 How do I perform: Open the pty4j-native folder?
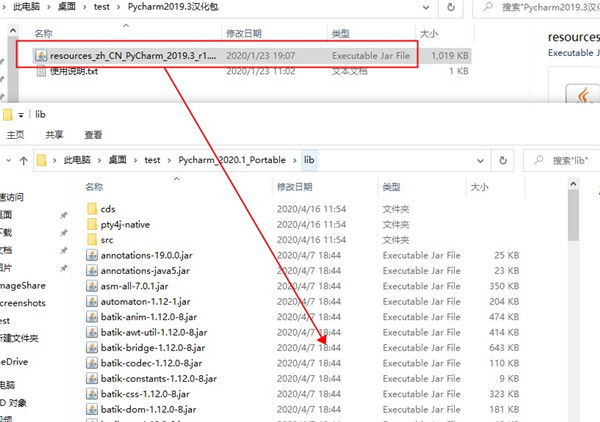(x=124, y=225)
